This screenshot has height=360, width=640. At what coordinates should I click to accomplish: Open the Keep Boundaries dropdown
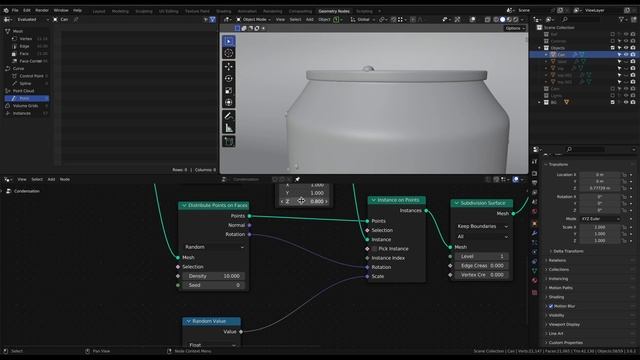482,226
